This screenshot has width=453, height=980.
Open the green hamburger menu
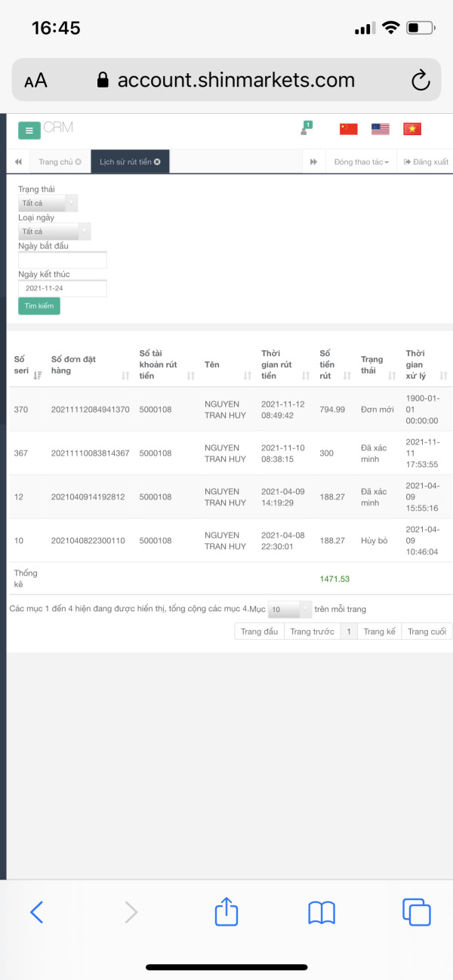click(29, 131)
